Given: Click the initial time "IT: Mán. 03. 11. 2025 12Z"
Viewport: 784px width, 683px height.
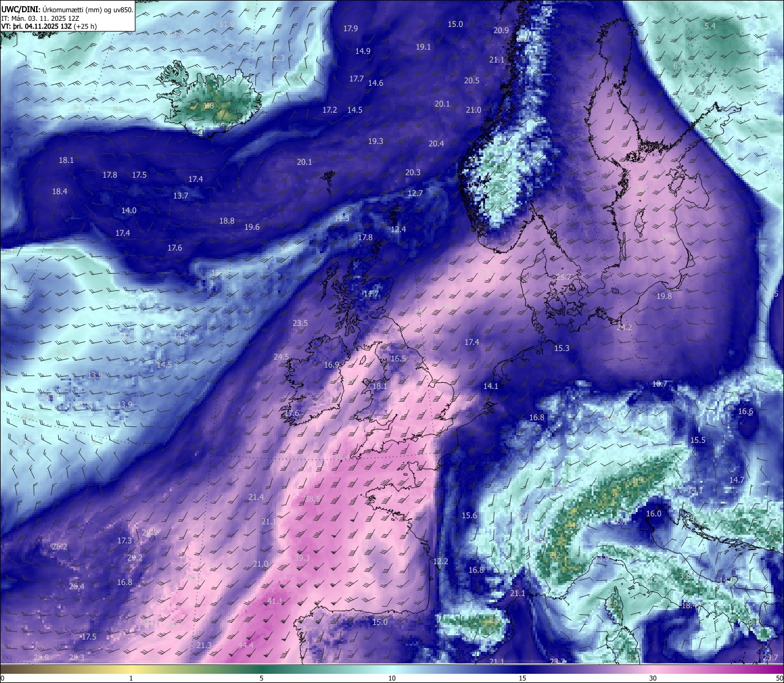Looking at the screenshot, I should pyautogui.click(x=42, y=18).
